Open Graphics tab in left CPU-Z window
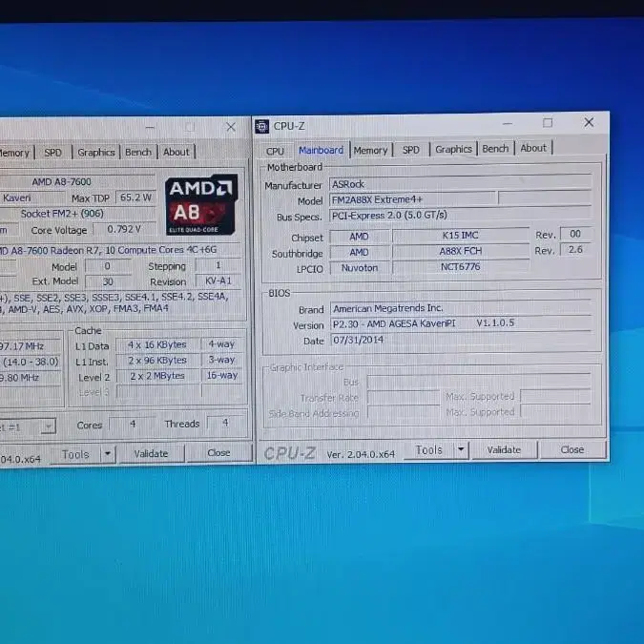644x644 pixels. coord(96,153)
